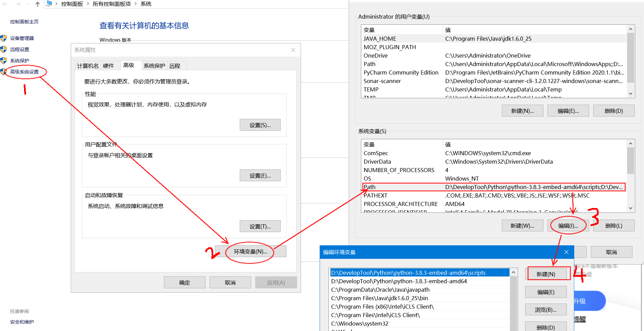Open 高级系统设置 in the sidebar

tap(24, 72)
